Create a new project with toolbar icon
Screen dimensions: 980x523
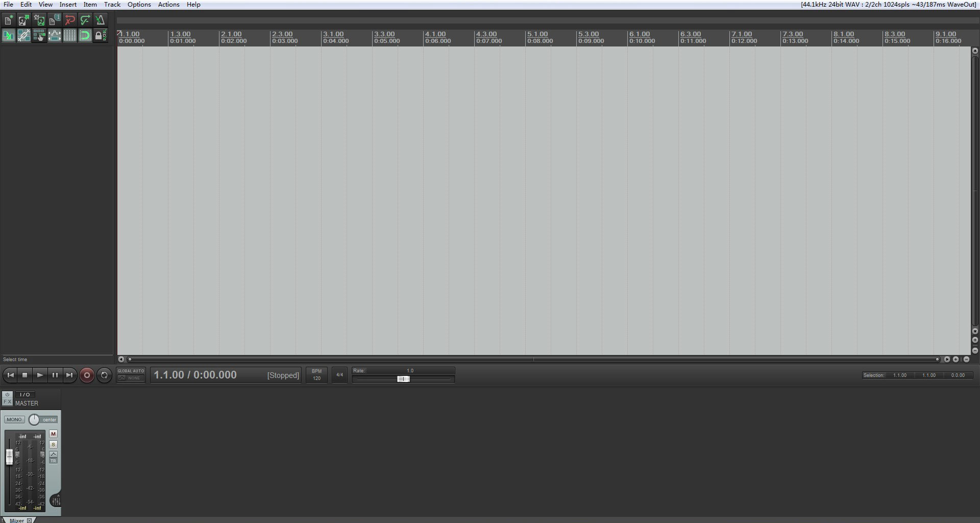[9, 20]
